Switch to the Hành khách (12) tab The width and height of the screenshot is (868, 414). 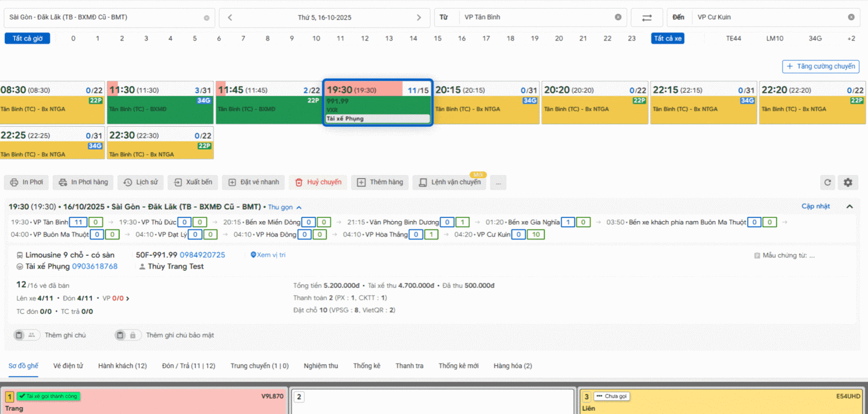[122, 366]
